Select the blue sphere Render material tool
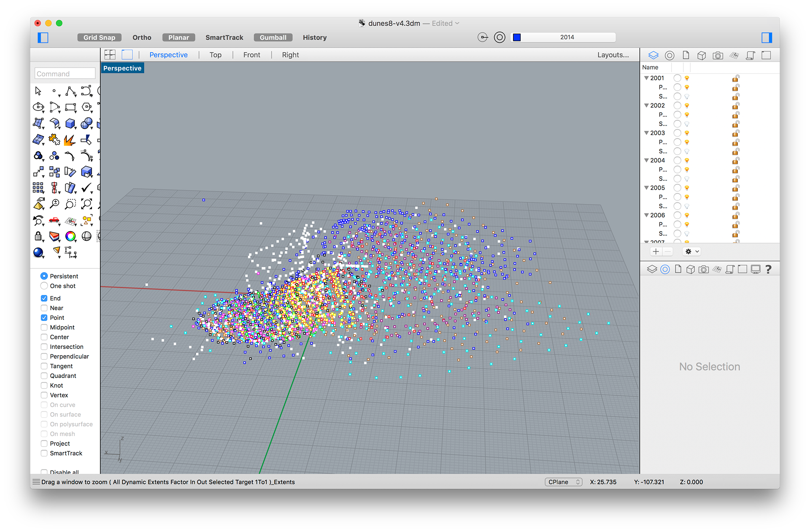This screenshot has height=532, width=810. click(x=38, y=252)
